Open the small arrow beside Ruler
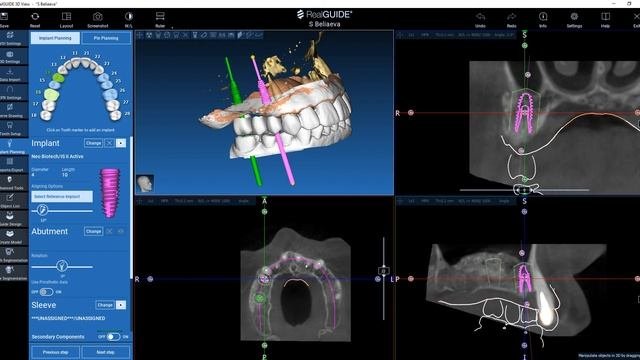 [172, 27]
